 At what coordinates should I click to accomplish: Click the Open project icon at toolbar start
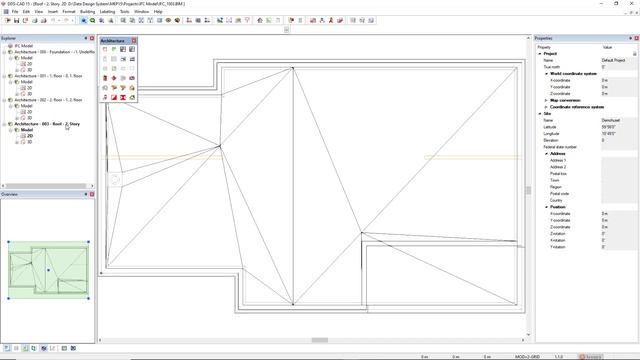click(7, 20)
